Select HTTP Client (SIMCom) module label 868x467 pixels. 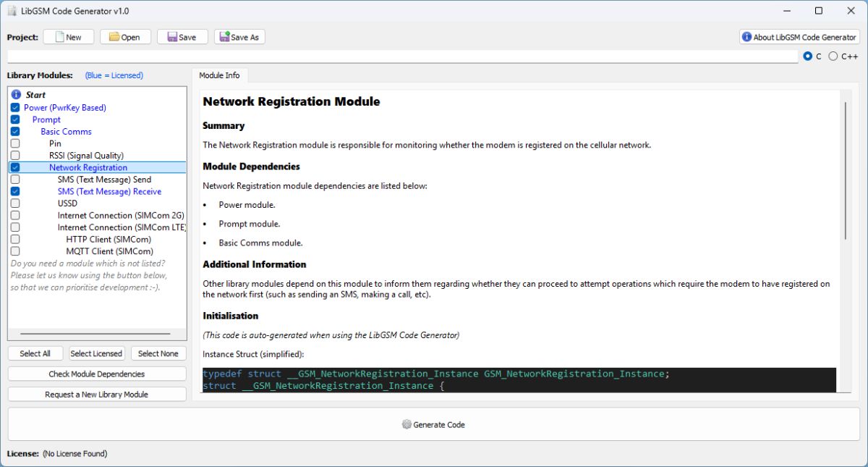tap(109, 239)
